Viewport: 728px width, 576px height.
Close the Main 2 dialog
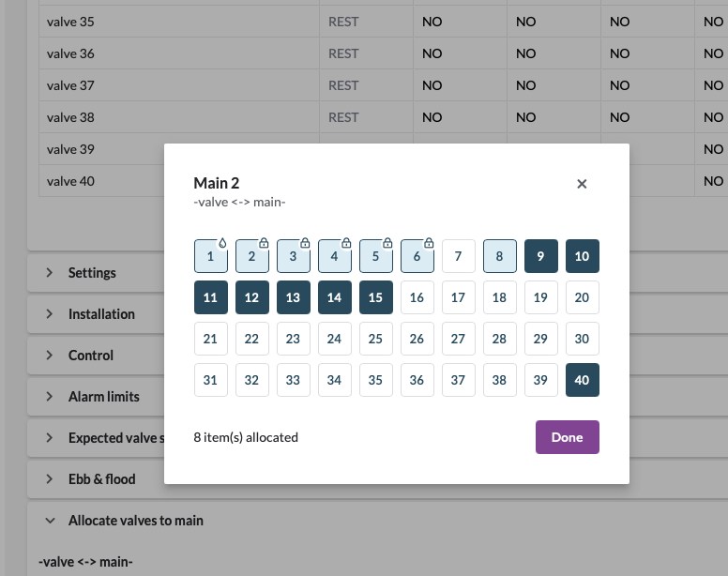pyautogui.click(x=582, y=184)
